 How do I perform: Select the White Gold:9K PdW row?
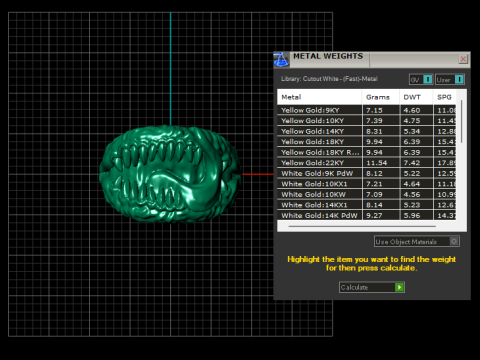[x=367, y=173]
